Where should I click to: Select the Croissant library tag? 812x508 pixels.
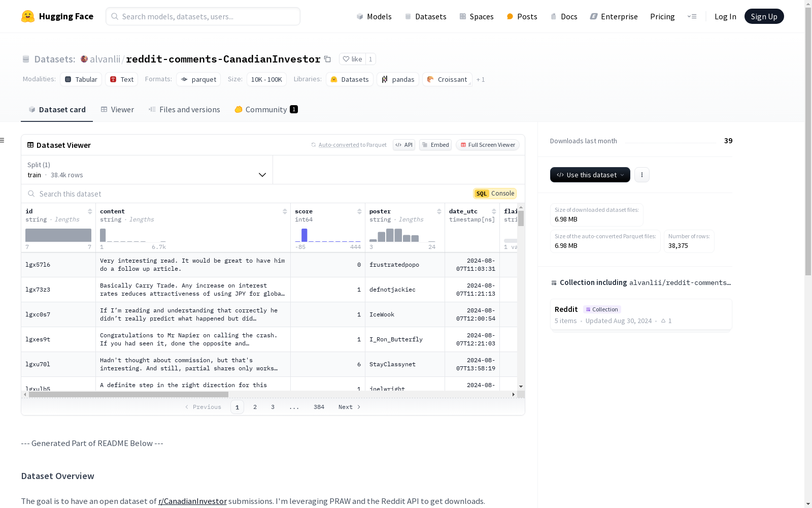point(447,79)
